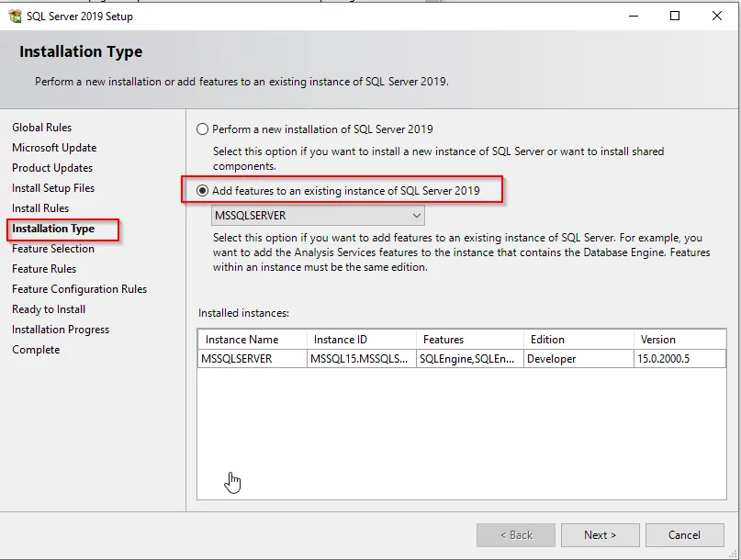Click the Cancel button
The width and height of the screenshot is (741, 560).
(x=684, y=535)
